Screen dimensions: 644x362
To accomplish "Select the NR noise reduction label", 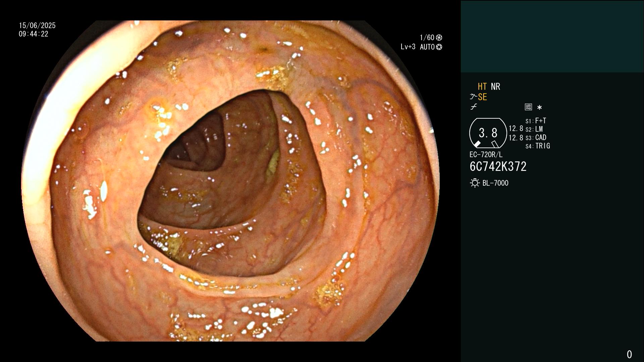I will (x=495, y=86).
